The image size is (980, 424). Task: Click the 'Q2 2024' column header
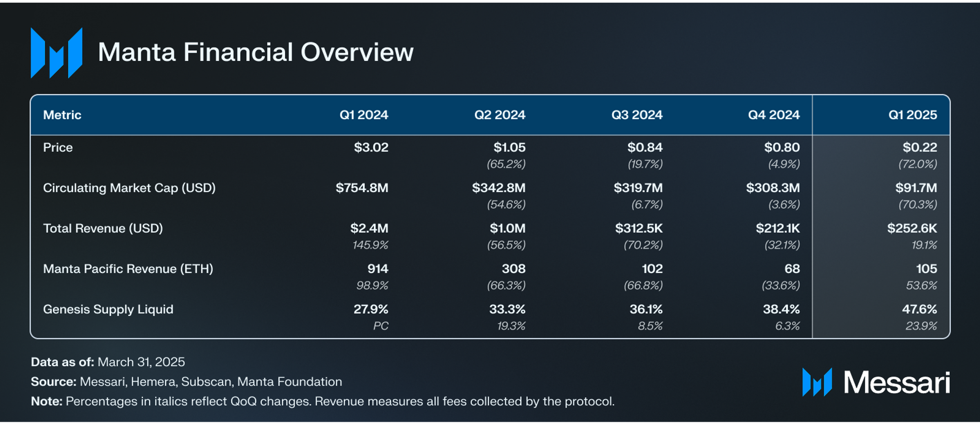pos(500,115)
